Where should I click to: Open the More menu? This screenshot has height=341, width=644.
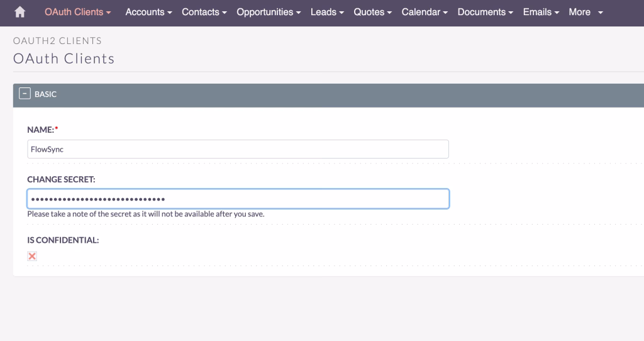point(586,12)
